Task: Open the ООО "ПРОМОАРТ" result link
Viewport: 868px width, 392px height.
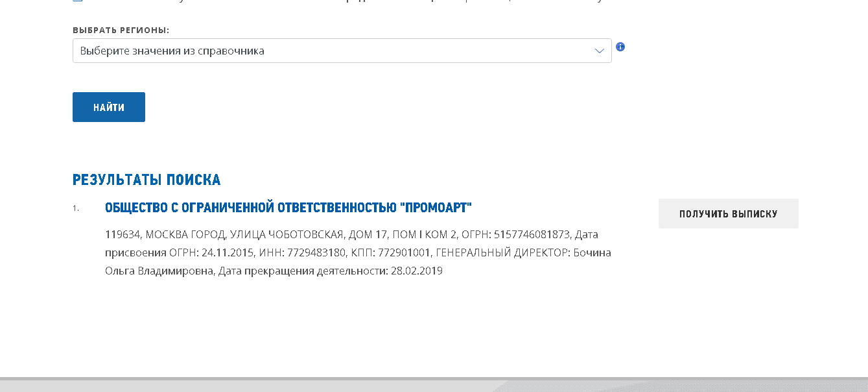Action: (x=288, y=208)
